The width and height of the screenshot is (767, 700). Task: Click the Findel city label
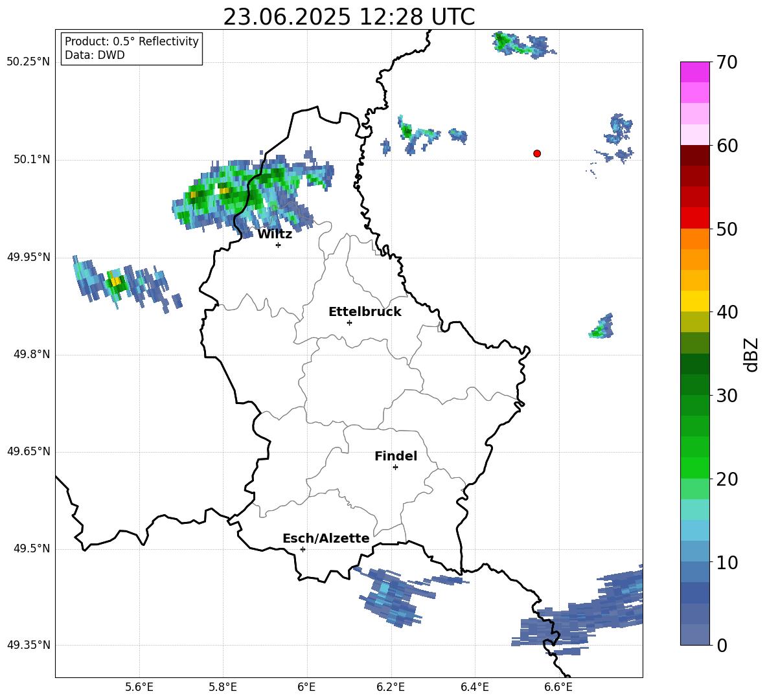click(396, 456)
